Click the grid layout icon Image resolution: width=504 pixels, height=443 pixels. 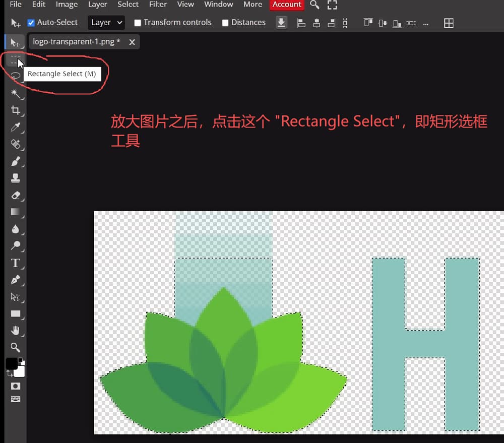(x=449, y=23)
